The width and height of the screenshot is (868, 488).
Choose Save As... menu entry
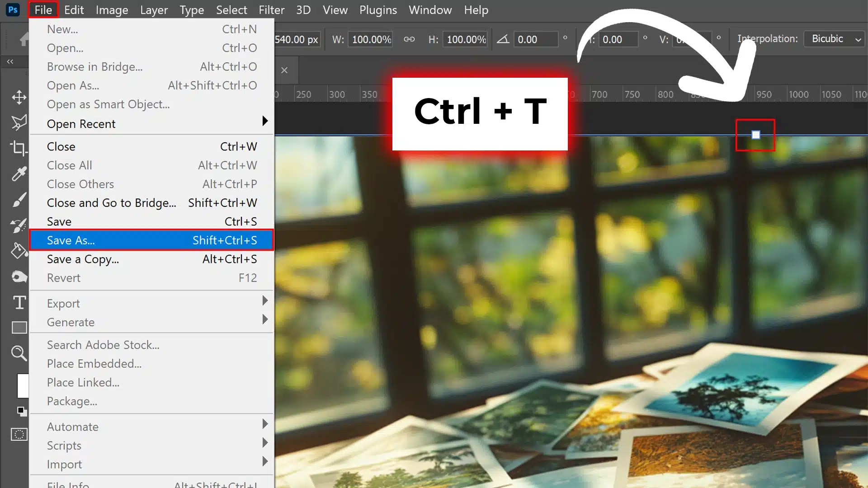(151, 240)
